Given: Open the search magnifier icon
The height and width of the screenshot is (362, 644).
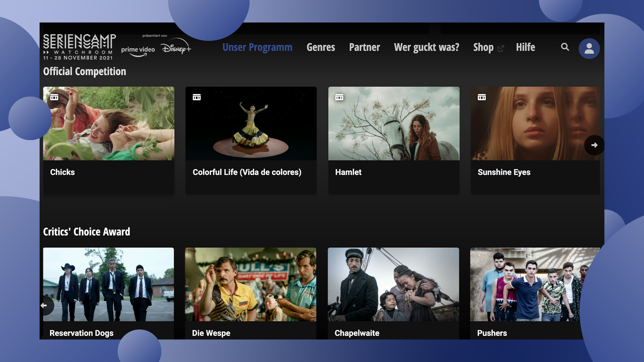Looking at the screenshot, I should pos(565,47).
